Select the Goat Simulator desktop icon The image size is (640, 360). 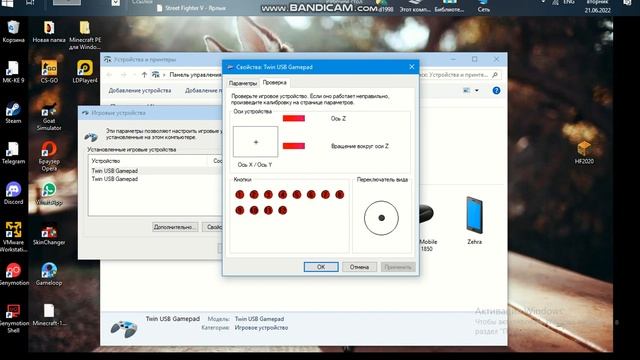coord(49,116)
